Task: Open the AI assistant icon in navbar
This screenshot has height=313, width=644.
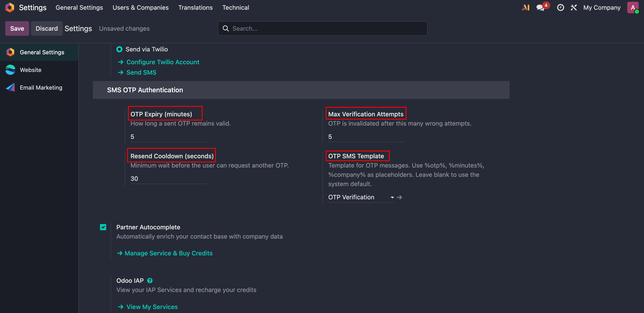Action: click(x=526, y=8)
